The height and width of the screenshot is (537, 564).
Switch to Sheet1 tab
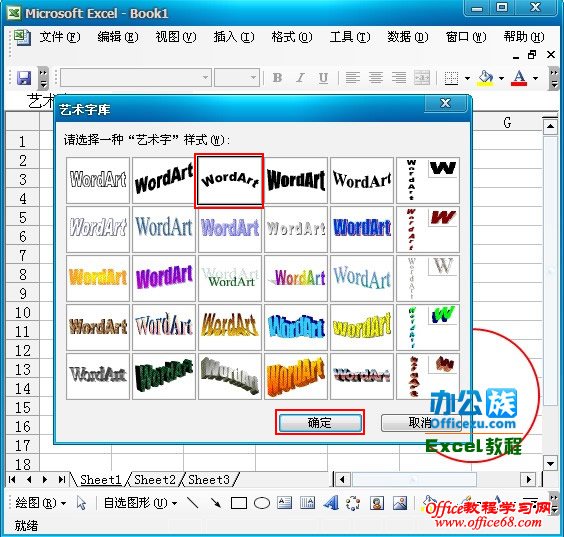(x=101, y=479)
